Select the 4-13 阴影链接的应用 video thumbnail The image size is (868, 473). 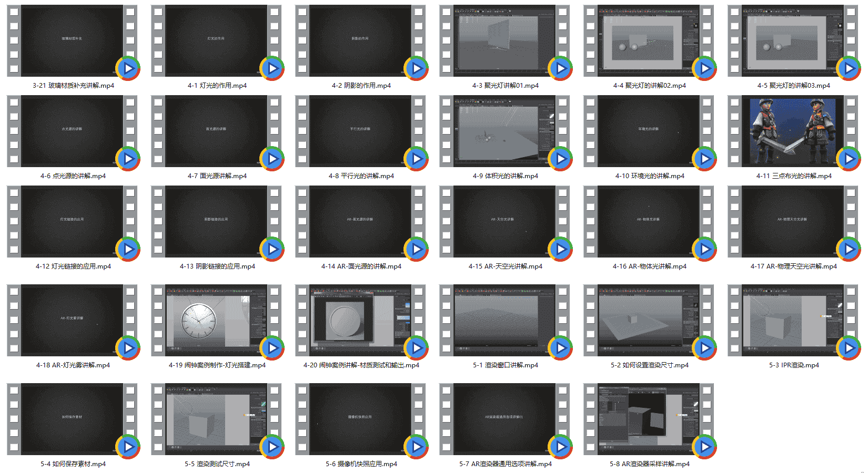[x=216, y=221]
